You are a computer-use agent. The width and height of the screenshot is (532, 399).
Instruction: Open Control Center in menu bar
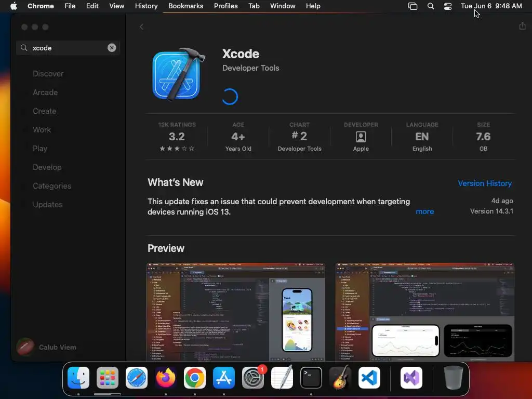pyautogui.click(x=448, y=6)
